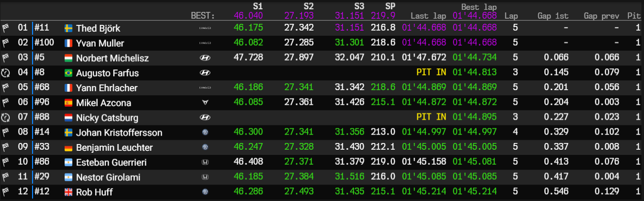Click the Volkswagen logo in Benjamin Leuchter's row
Viewport: 644px width, 201px height.
(205, 148)
